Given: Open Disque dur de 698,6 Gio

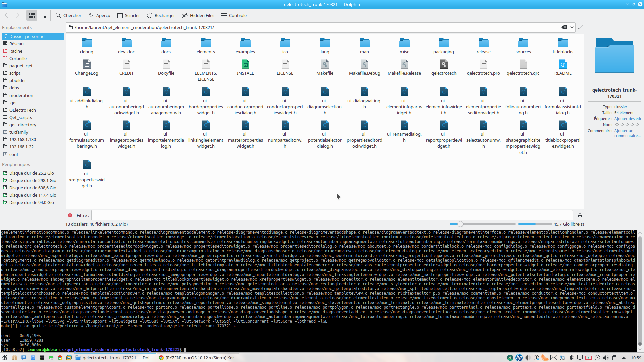Looking at the screenshot, I should tap(33, 188).
